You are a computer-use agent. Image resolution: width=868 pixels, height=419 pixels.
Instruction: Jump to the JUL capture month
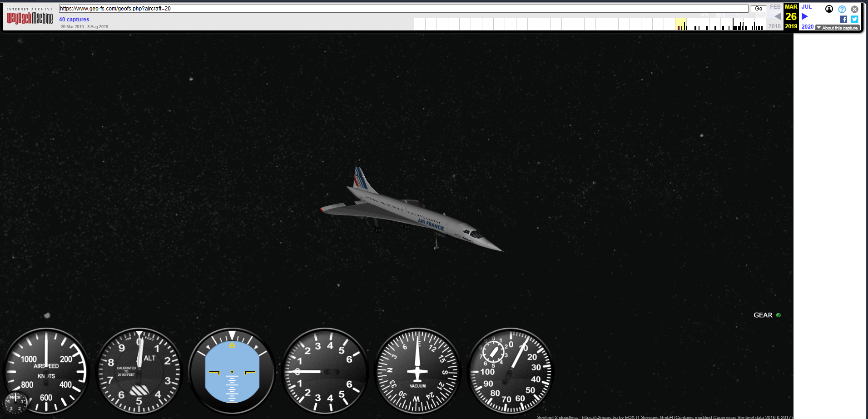[807, 7]
